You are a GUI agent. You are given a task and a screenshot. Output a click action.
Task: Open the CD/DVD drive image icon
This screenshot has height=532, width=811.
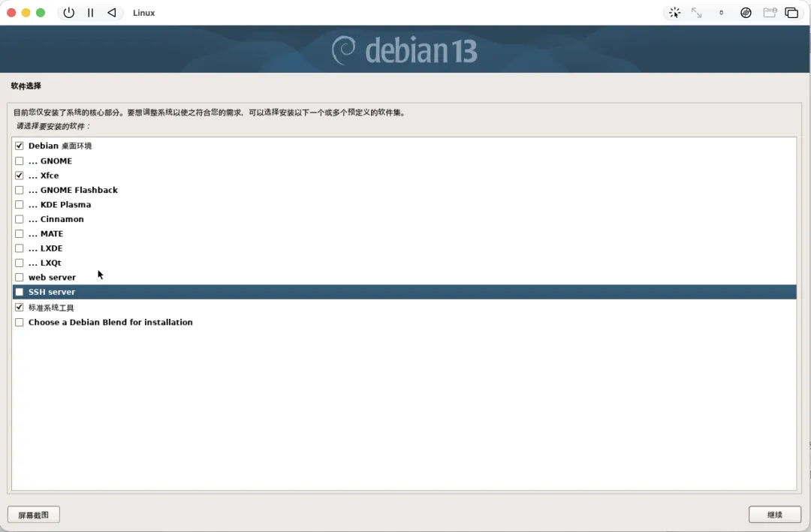click(746, 13)
